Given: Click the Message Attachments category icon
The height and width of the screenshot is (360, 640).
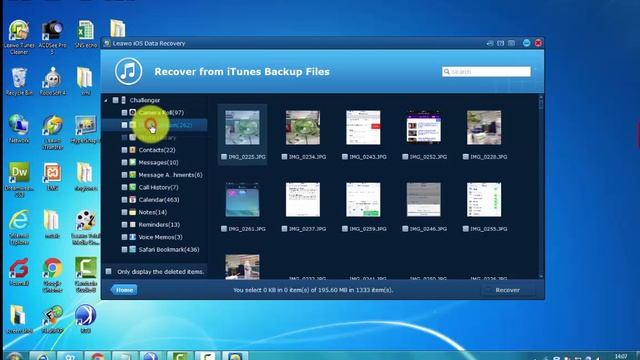Looking at the screenshot, I should 133,175.
